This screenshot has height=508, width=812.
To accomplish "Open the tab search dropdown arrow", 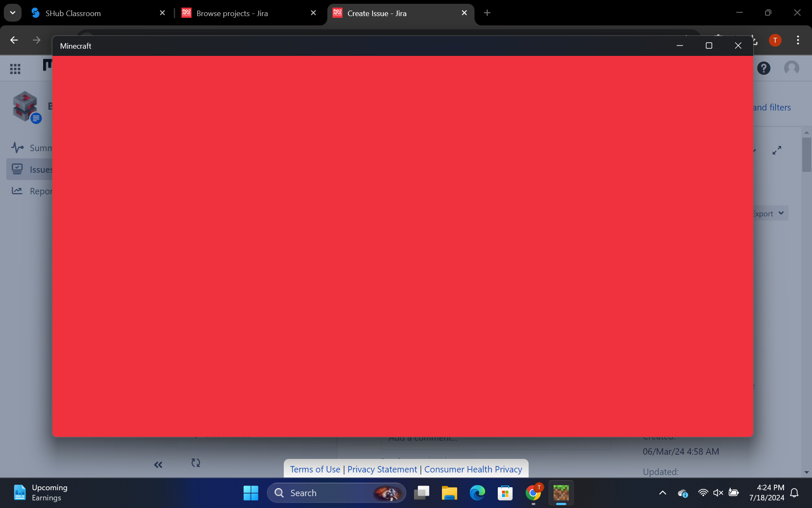I will 13,13.
